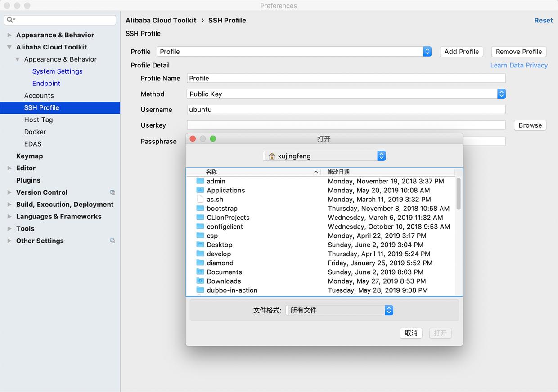Expand Build, Execution, Deployment section
Viewport: 558px width, 392px height.
[x=9, y=205]
